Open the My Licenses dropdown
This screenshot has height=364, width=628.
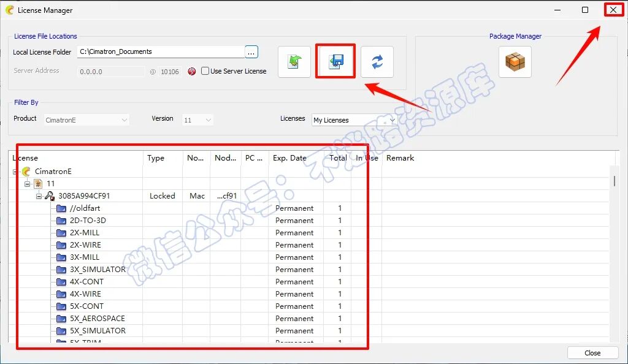click(x=354, y=120)
